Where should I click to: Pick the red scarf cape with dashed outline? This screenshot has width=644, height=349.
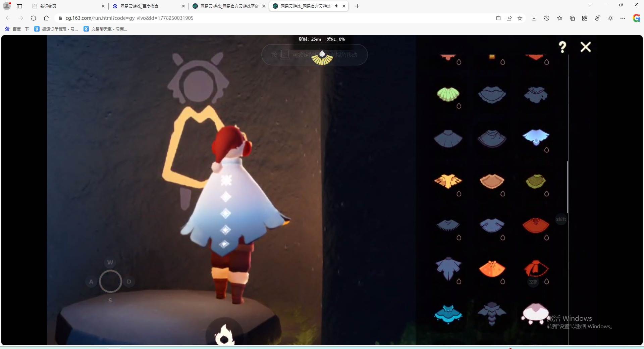point(536,268)
